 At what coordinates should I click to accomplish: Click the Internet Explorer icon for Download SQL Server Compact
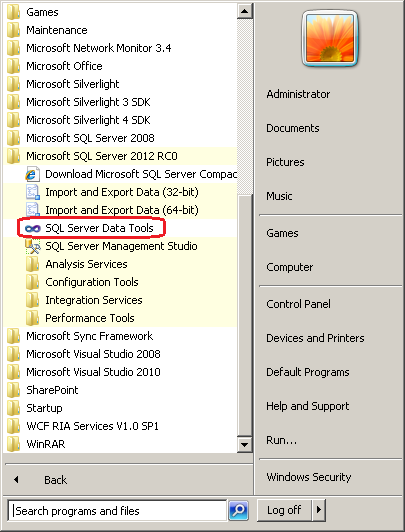coord(33,174)
